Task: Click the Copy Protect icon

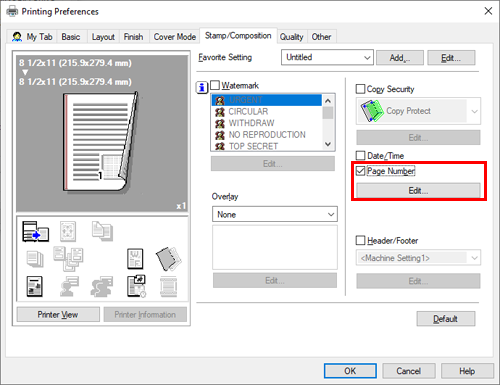Action: 372,111
